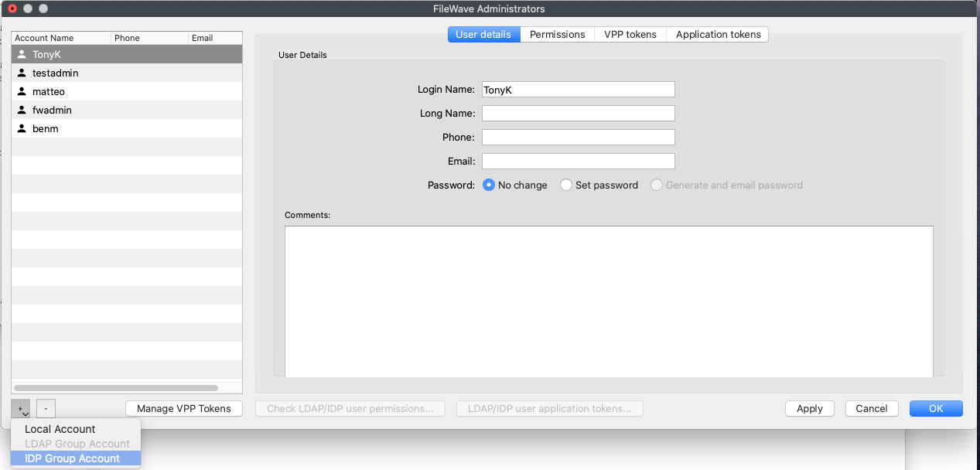Choose Local Account from the add menu

pos(75,429)
